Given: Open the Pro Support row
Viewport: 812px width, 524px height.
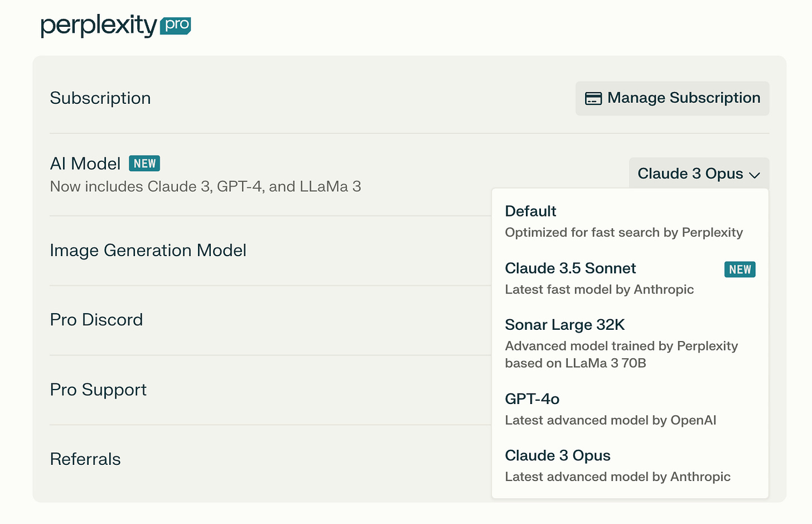Looking at the screenshot, I should pos(98,390).
